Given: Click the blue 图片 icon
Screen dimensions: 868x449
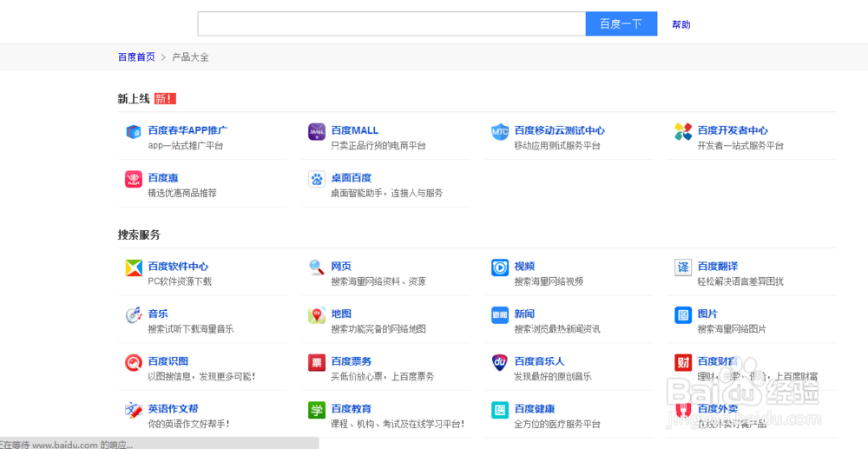Looking at the screenshot, I should 683,315.
